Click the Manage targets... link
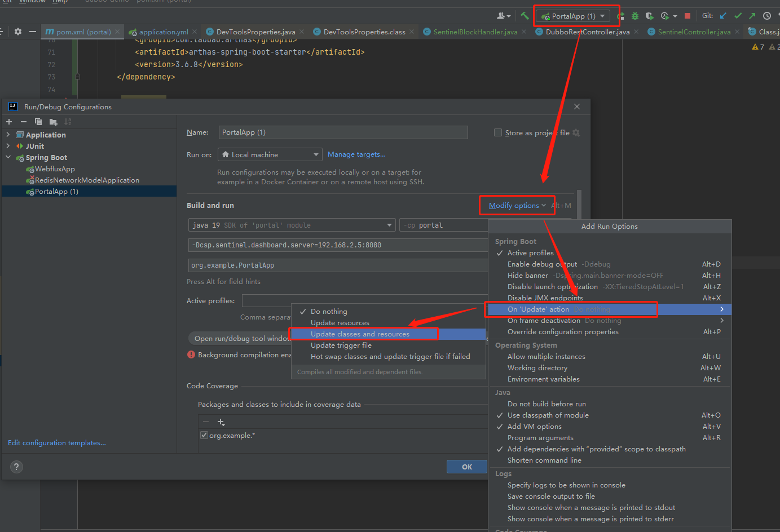 click(x=356, y=154)
